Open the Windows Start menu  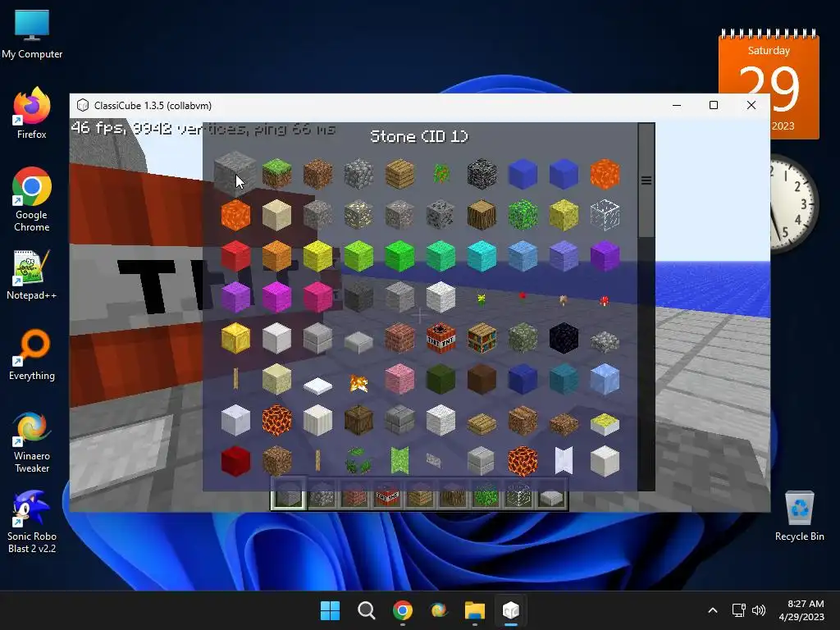click(330, 610)
